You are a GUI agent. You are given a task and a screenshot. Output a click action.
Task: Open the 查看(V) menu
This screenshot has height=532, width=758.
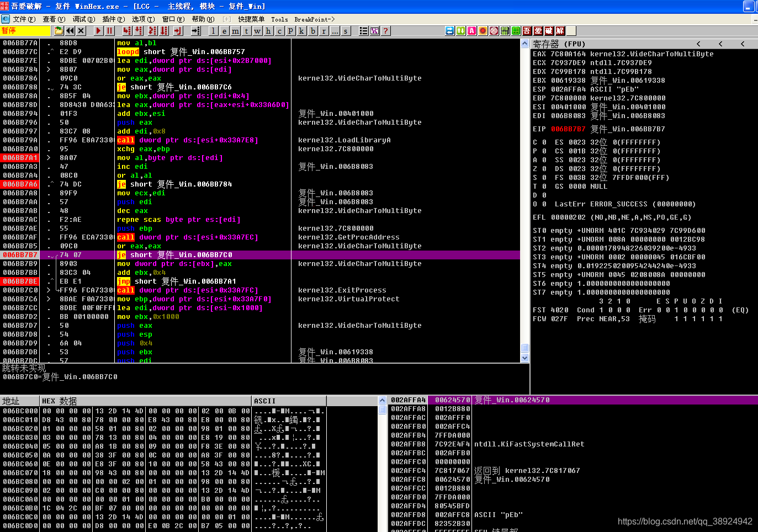click(x=54, y=19)
